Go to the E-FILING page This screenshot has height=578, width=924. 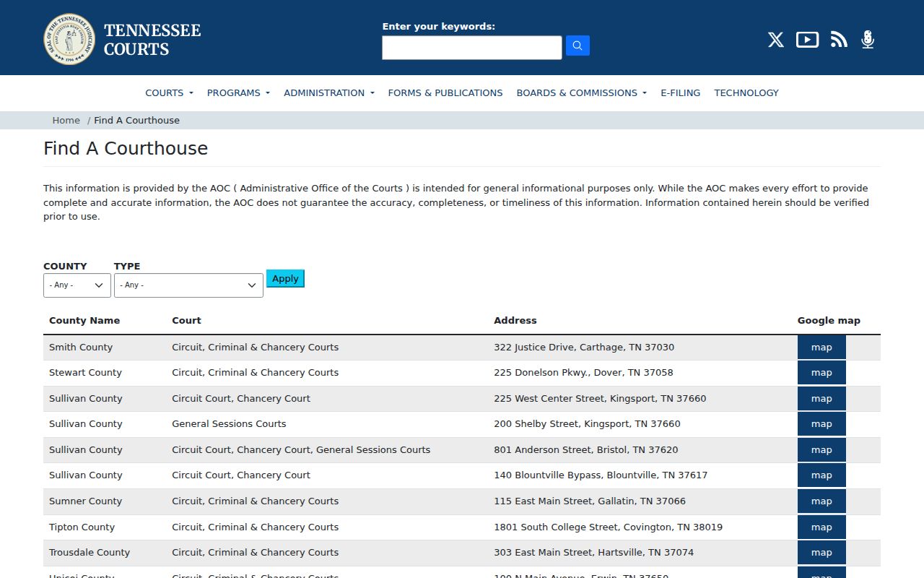point(681,92)
